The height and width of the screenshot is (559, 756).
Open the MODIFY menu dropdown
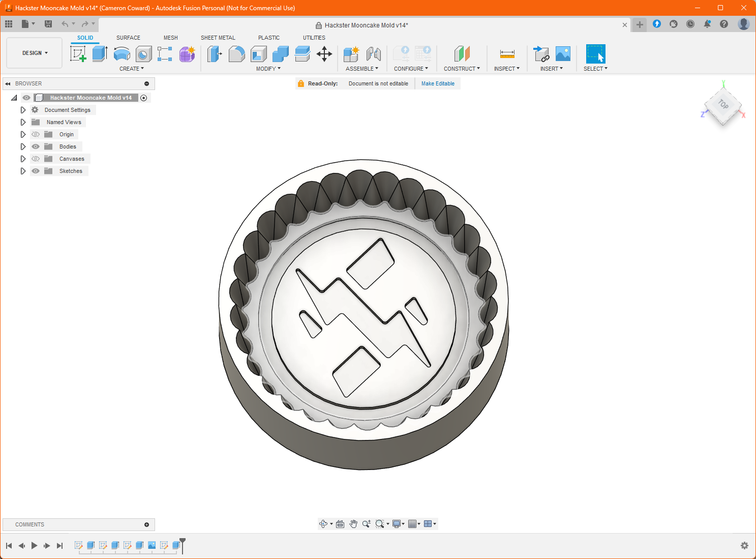(268, 69)
